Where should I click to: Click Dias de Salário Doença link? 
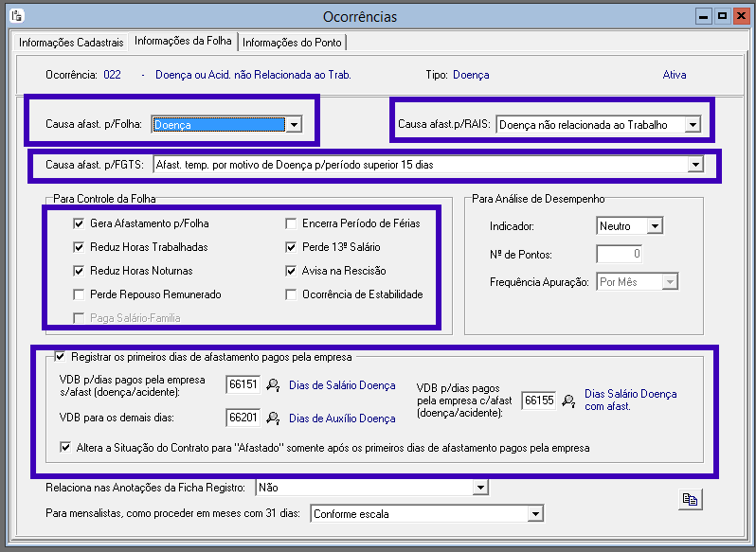pos(342,386)
